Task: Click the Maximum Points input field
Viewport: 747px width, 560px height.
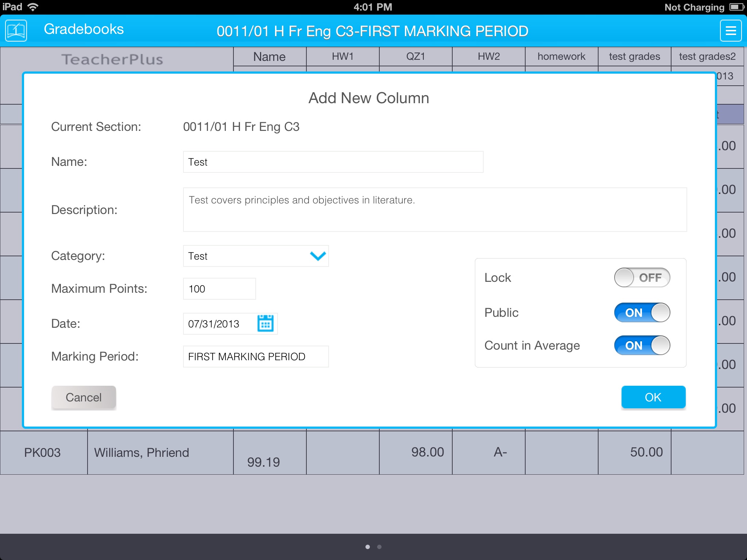Action: click(x=219, y=289)
